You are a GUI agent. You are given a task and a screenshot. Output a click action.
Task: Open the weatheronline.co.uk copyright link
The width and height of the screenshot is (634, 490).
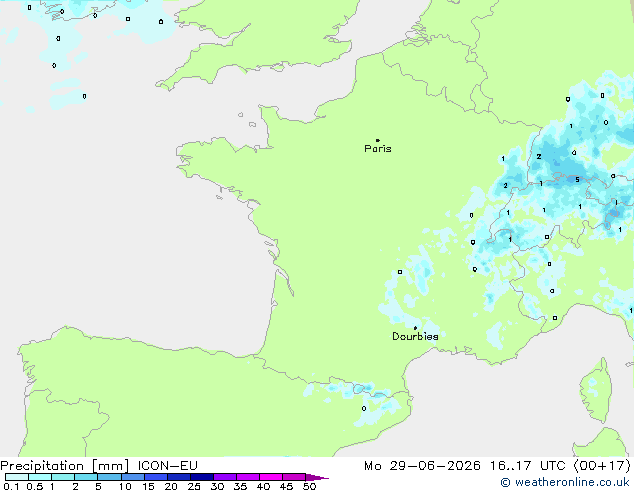point(565,482)
